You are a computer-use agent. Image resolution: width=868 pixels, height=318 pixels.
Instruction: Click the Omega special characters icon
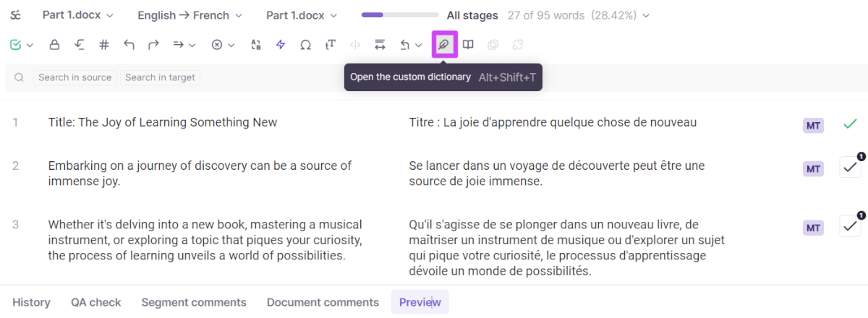point(305,45)
